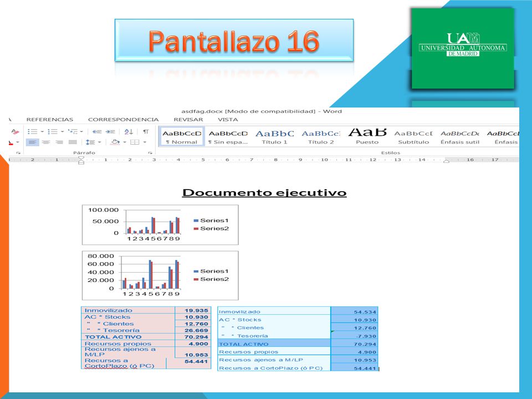Screen dimensions: 532x399
Task: Click Recursos ajenos a M/LP in blue table
Action: click(274, 360)
